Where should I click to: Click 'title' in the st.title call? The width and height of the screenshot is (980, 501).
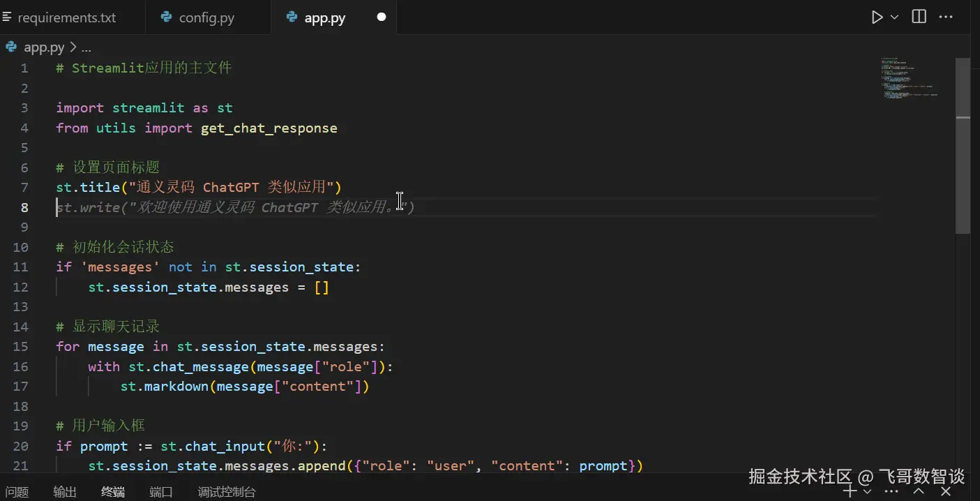tap(100, 188)
